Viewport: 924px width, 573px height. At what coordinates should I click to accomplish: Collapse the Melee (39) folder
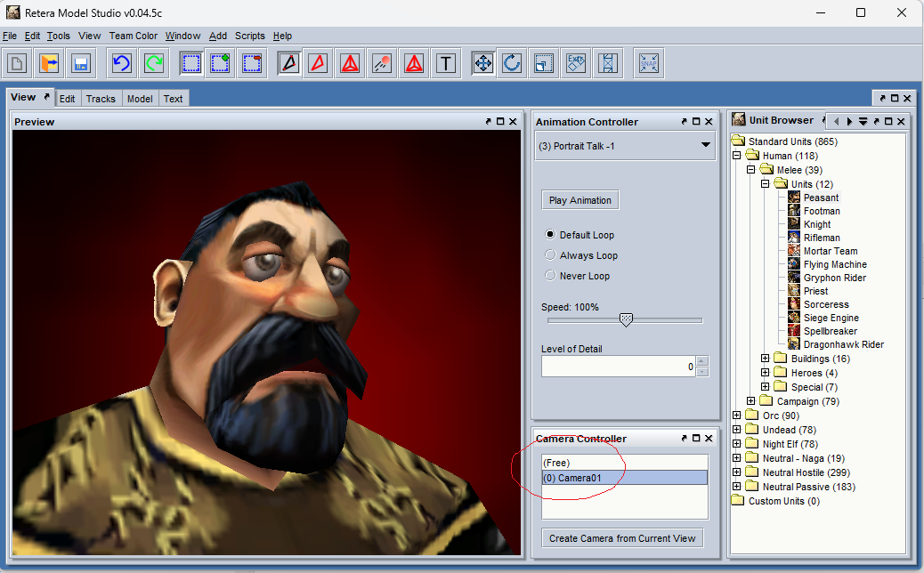(x=750, y=170)
